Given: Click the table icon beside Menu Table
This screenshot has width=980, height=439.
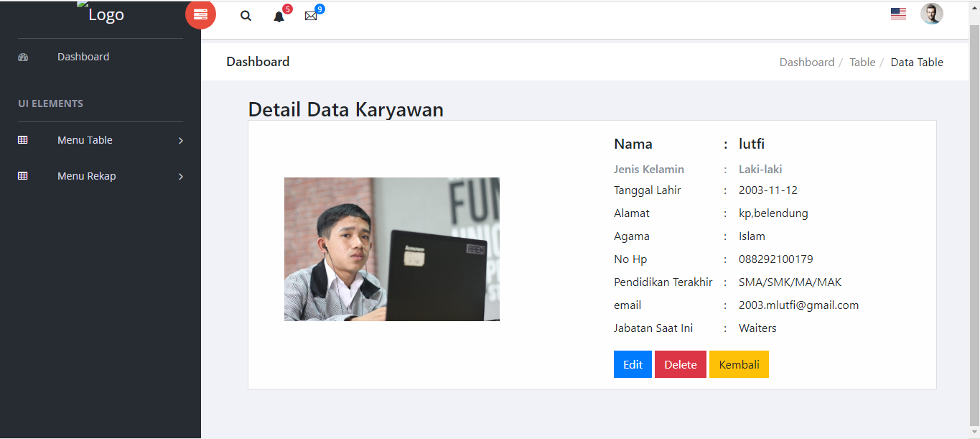Looking at the screenshot, I should pyautogui.click(x=23, y=140).
